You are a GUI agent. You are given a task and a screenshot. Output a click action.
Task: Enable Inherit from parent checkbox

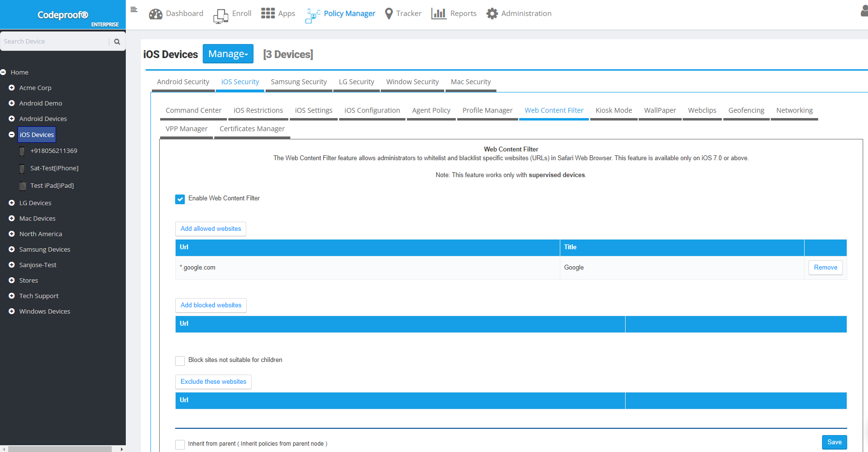[x=180, y=444]
